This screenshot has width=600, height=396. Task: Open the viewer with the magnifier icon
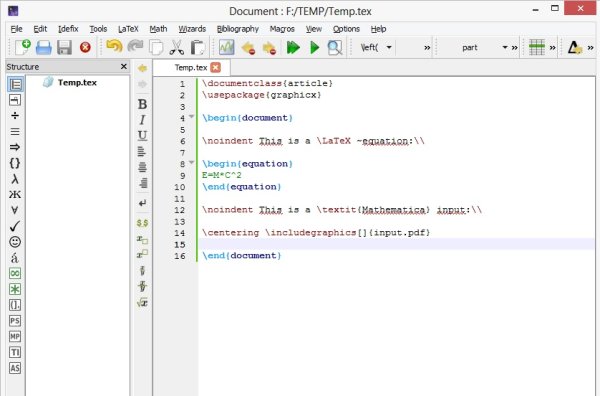click(x=335, y=47)
